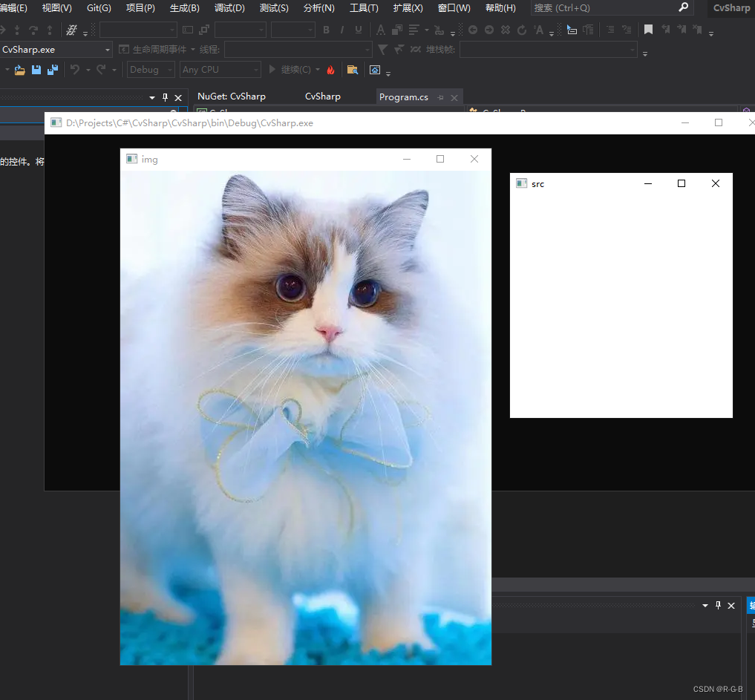Open the Any CPU platform dropdown
Viewport: 755px width, 700px height.
220,70
